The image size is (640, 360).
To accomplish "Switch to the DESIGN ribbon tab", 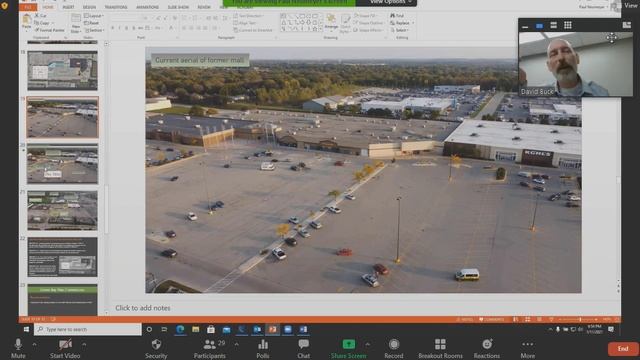I will [89, 7].
